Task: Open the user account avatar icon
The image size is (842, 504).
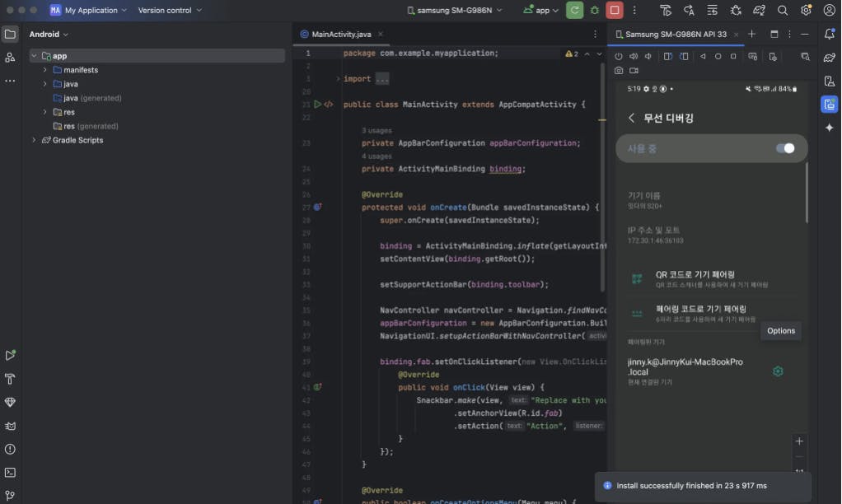Action: point(829,10)
